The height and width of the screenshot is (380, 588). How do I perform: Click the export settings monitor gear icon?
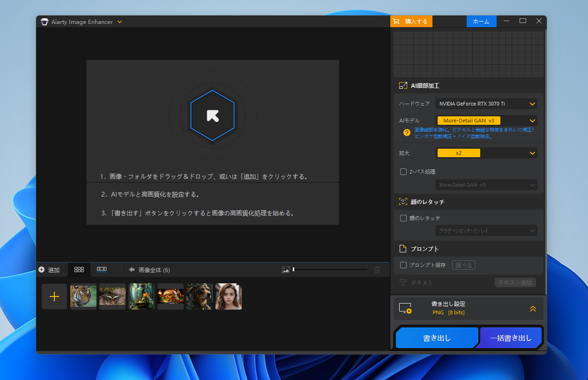coord(405,309)
